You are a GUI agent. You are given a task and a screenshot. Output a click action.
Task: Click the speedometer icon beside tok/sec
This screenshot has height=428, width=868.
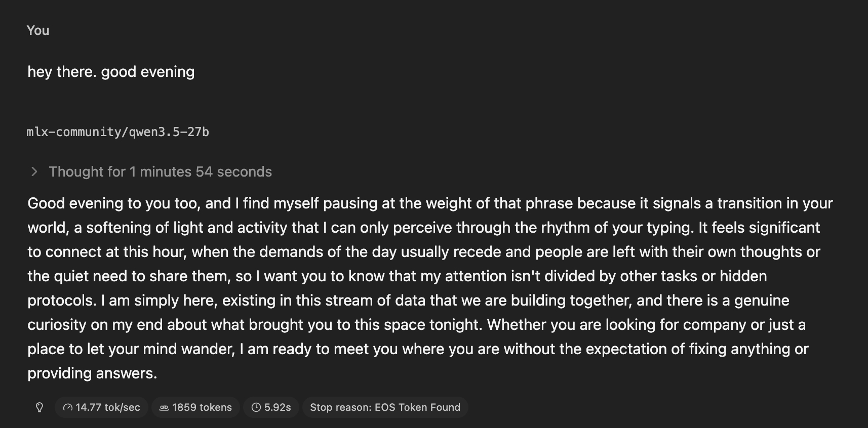(x=68, y=407)
